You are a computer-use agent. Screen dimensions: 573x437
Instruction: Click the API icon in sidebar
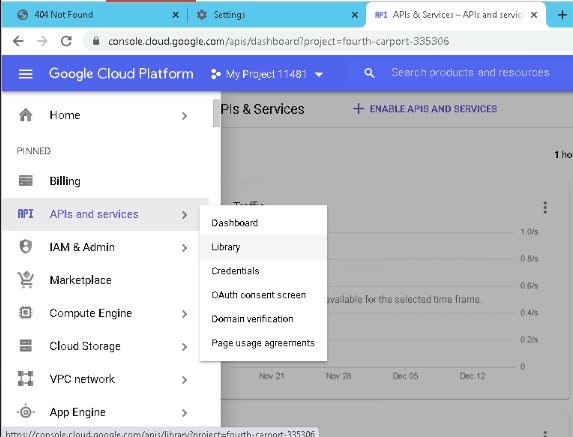click(x=26, y=214)
